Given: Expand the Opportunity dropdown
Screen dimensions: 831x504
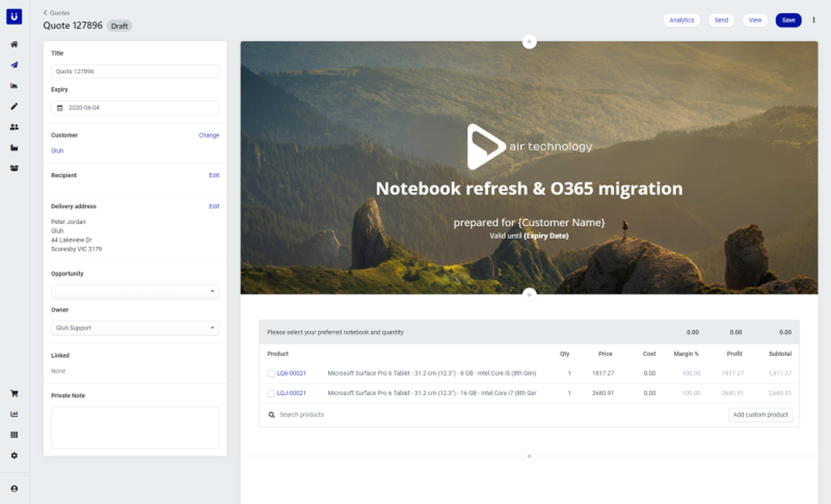Looking at the screenshot, I should [x=135, y=291].
